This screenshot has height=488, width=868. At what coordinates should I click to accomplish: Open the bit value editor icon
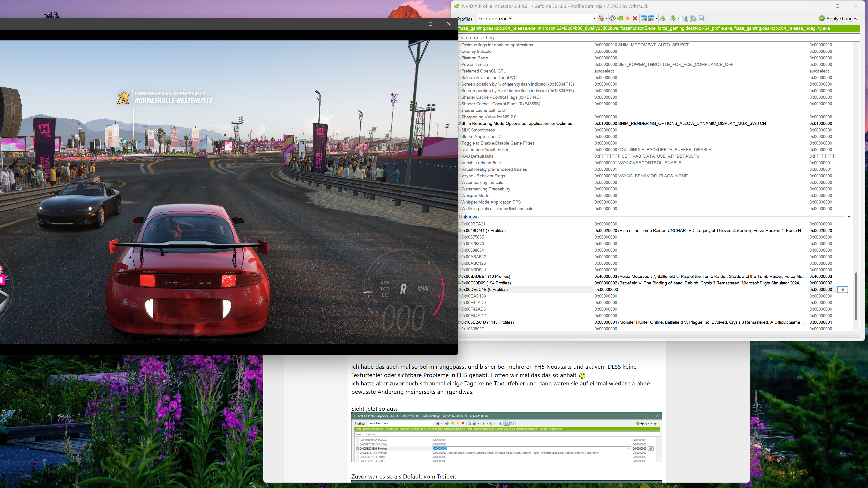[x=701, y=19]
